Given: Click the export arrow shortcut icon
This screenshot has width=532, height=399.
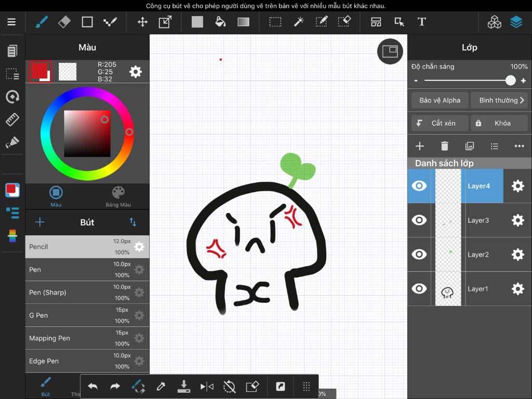Looking at the screenshot, I should (x=281, y=387).
